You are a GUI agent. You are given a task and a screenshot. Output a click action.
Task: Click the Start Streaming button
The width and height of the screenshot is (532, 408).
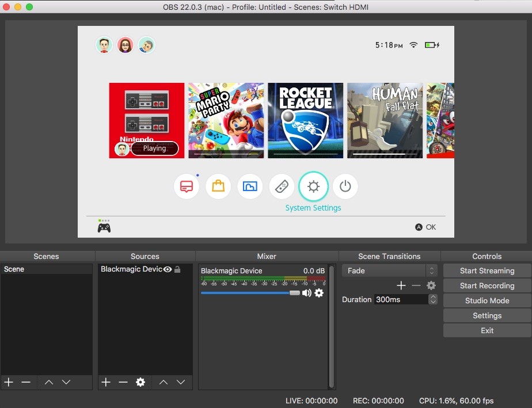(x=487, y=270)
